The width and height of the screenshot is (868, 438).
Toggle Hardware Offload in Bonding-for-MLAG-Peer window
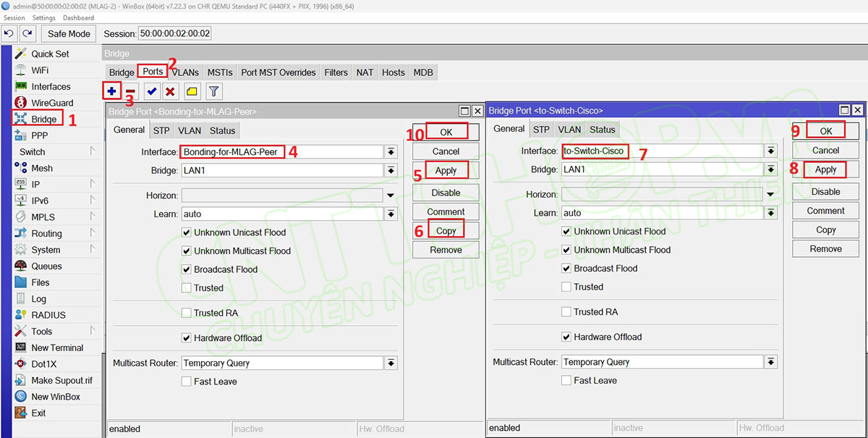pos(187,337)
